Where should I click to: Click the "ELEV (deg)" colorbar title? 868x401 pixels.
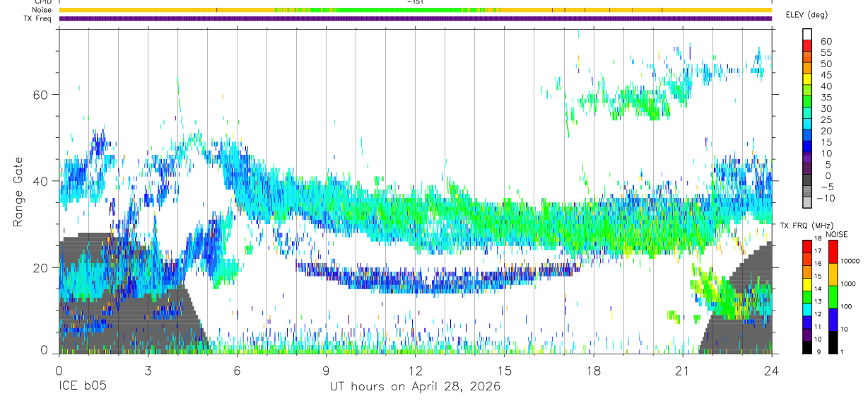click(807, 15)
